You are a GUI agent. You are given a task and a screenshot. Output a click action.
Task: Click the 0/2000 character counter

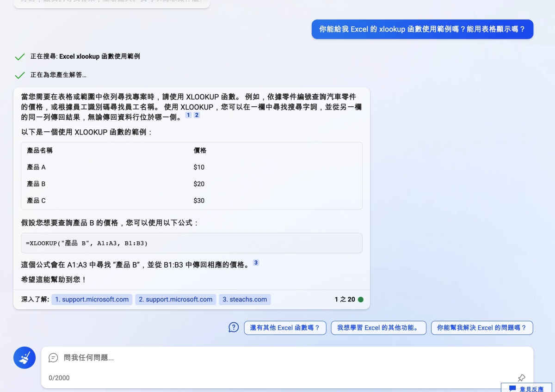click(59, 378)
